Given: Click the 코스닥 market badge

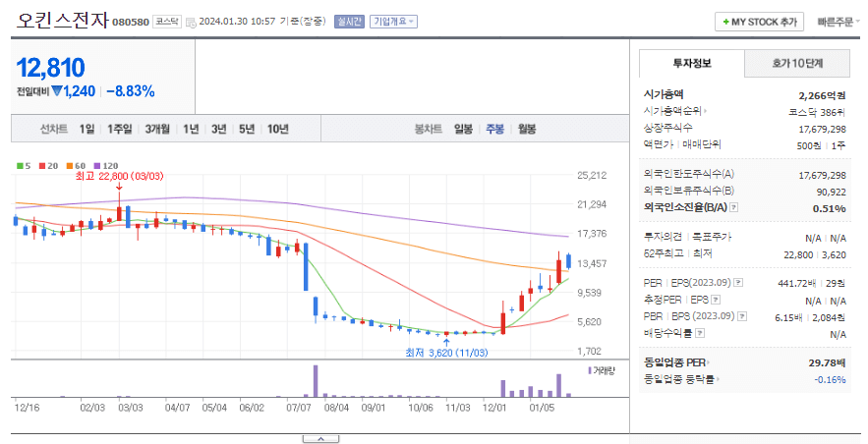Looking at the screenshot, I should (x=167, y=23).
